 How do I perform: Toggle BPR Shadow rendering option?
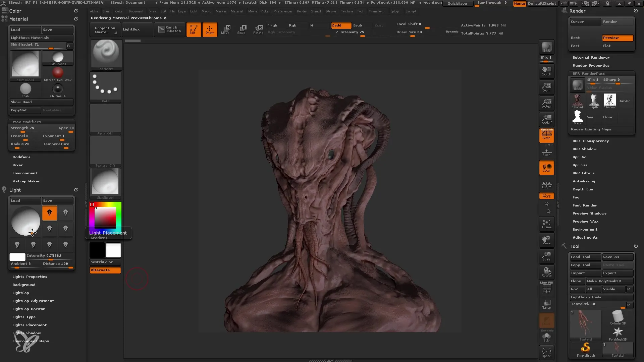[x=584, y=149]
